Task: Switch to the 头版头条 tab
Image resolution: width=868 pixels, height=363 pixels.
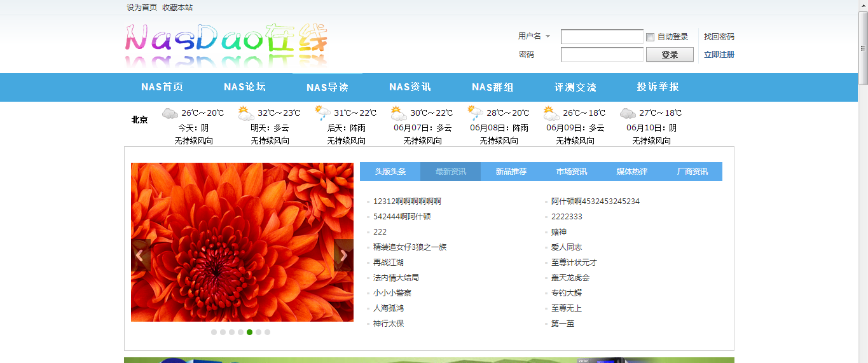Action: pyautogui.click(x=390, y=172)
